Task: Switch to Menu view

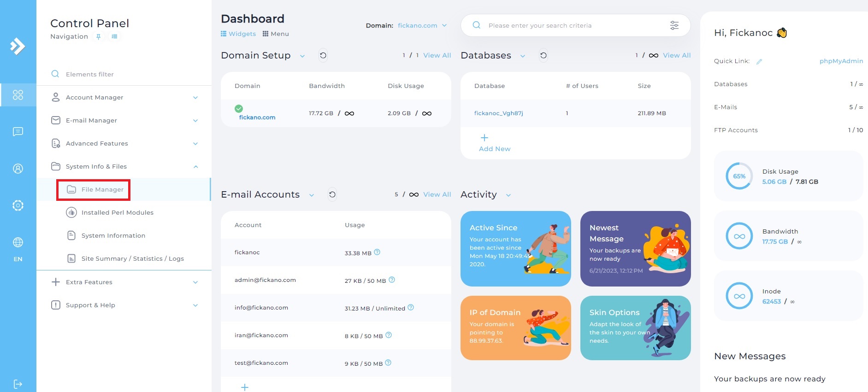Action: tap(276, 34)
